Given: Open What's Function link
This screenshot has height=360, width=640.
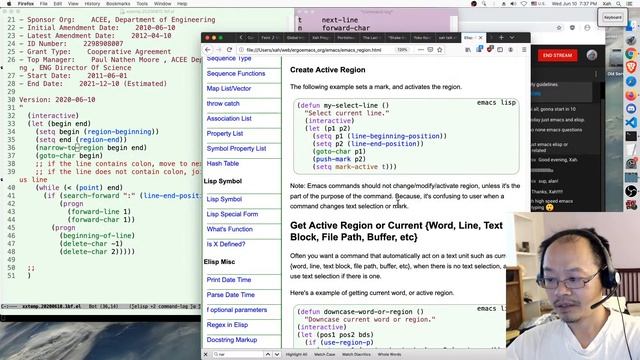Looking at the screenshot, I should coord(229,229).
